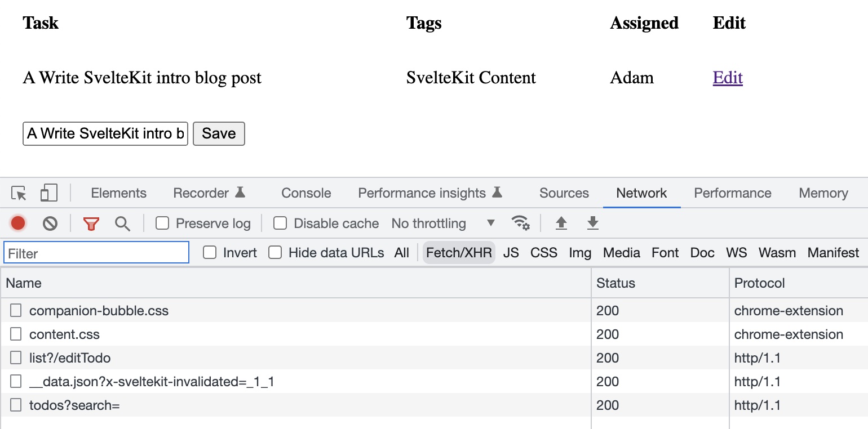Screen dimensions: 868x429
Task: Open network search with magnifier icon
Action: point(122,224)
